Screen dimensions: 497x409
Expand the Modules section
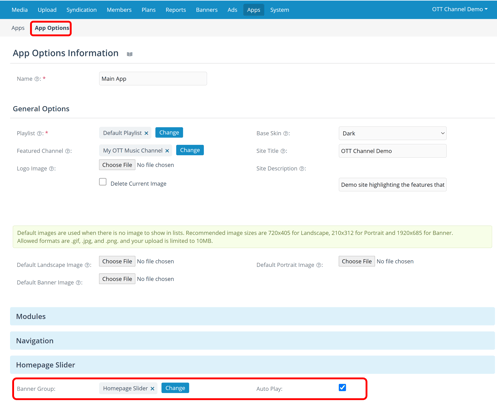tap(252, 316)
